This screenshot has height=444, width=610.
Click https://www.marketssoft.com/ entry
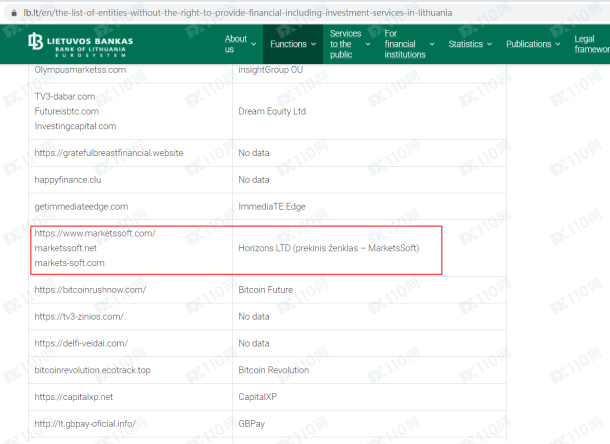pos(95,233)
